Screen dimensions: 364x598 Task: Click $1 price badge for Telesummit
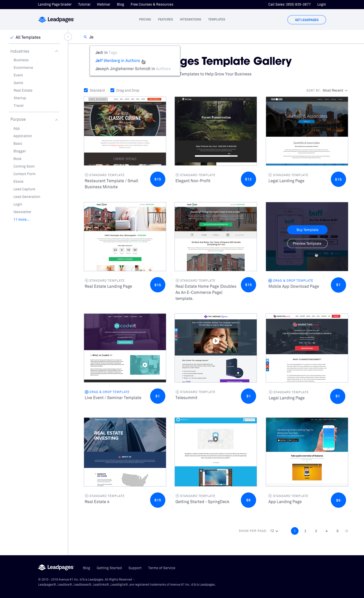click(x=248, y=396)
